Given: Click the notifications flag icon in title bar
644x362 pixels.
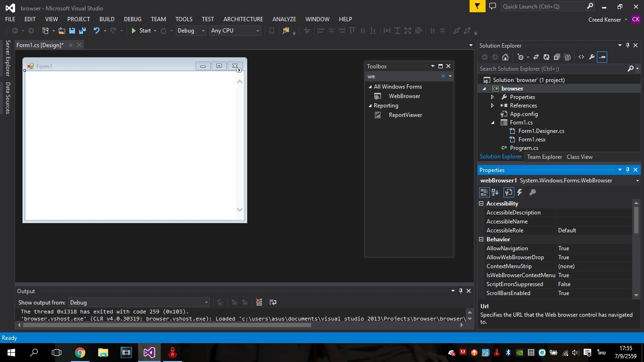Looking at the screenshot, I should click(x=478, y=6).
